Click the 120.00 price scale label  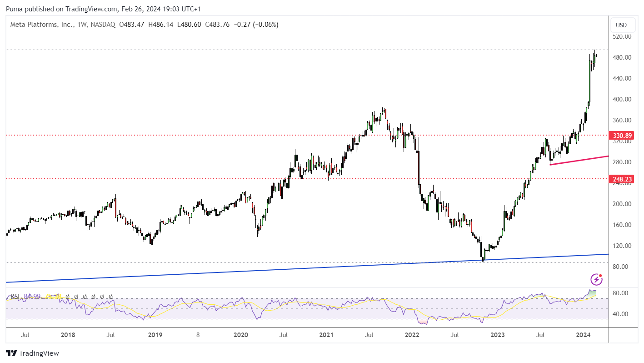[621, 246]
